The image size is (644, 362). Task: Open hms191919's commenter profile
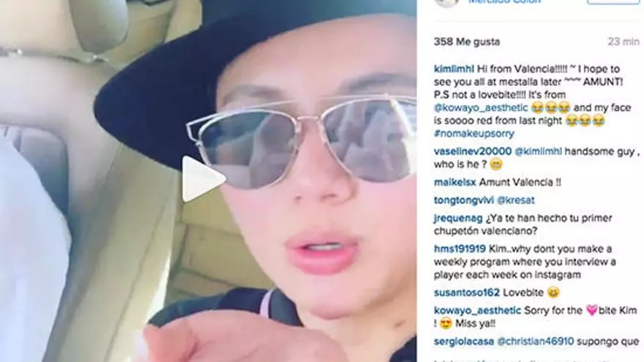(460, 249)
